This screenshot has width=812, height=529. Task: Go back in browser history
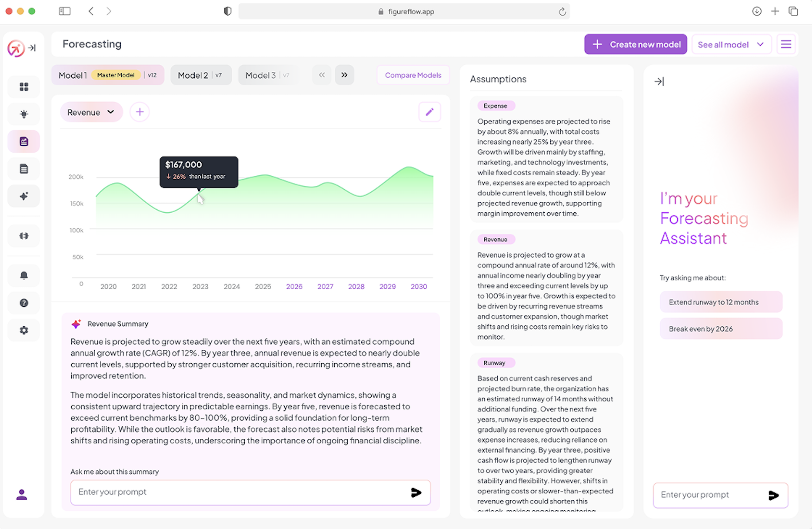coord(91,11)
